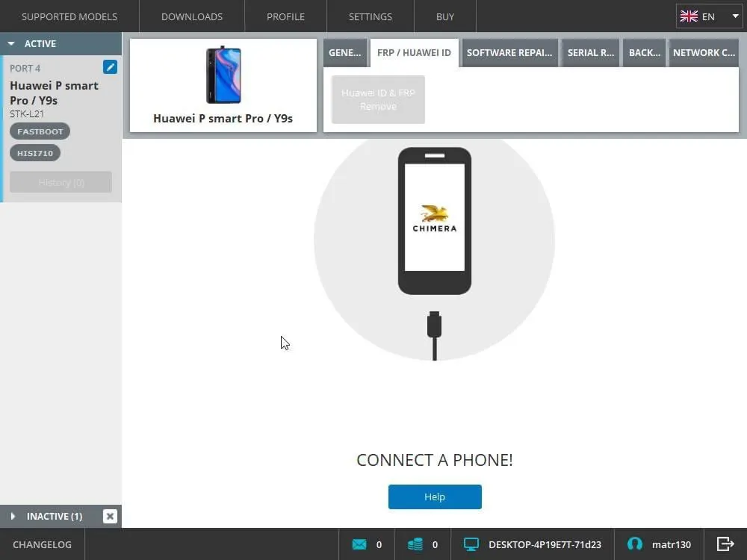Click the UK flag language icon
This screenshot has width=747, height=560.
(x=689, y=16)
